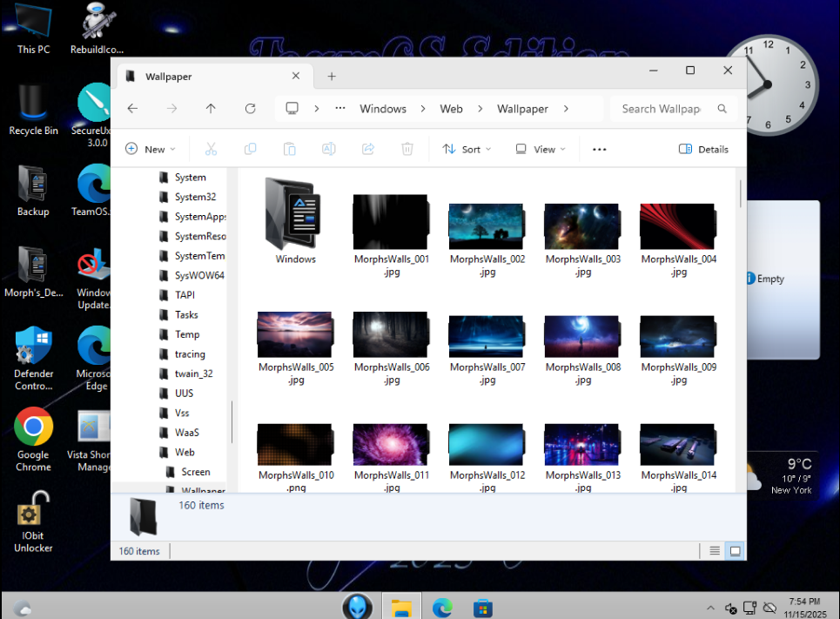The height and width of the screenshot is (619, 840).
Task: Click the Delete trash icon
Action: 407,149
